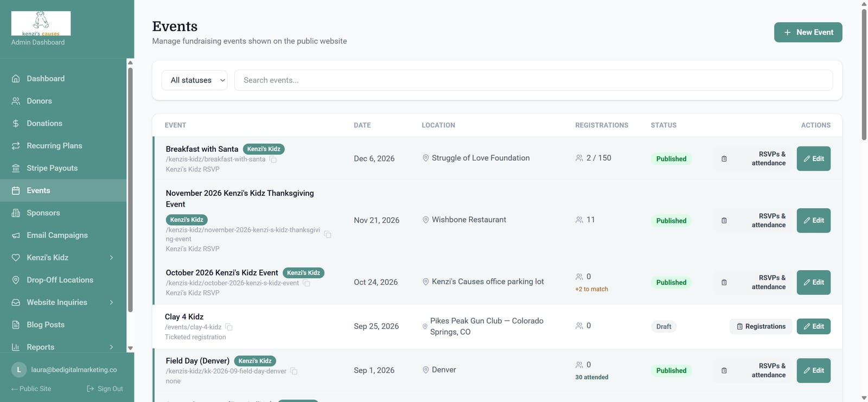
Task: Open Email Campaigns via the megaphone icon
Action: 16,235
